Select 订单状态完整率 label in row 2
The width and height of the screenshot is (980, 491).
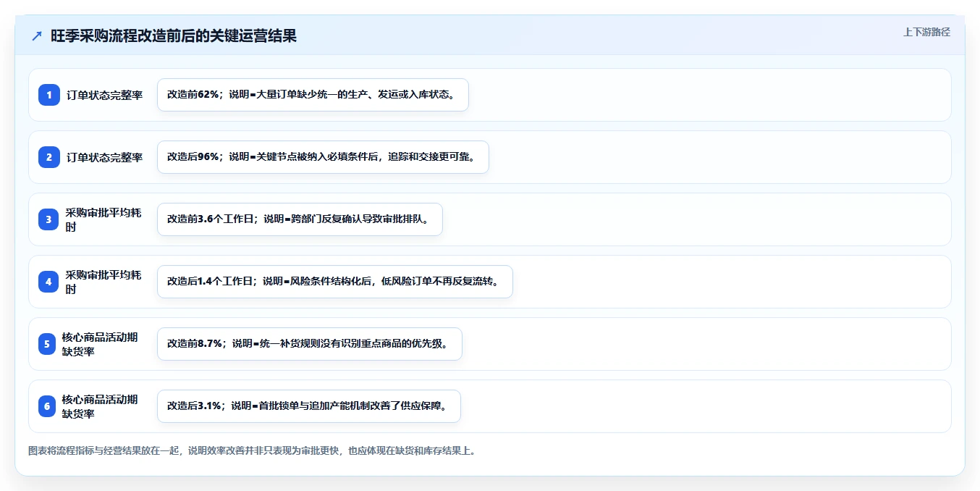pyautogui.click(x=105, y=157)
